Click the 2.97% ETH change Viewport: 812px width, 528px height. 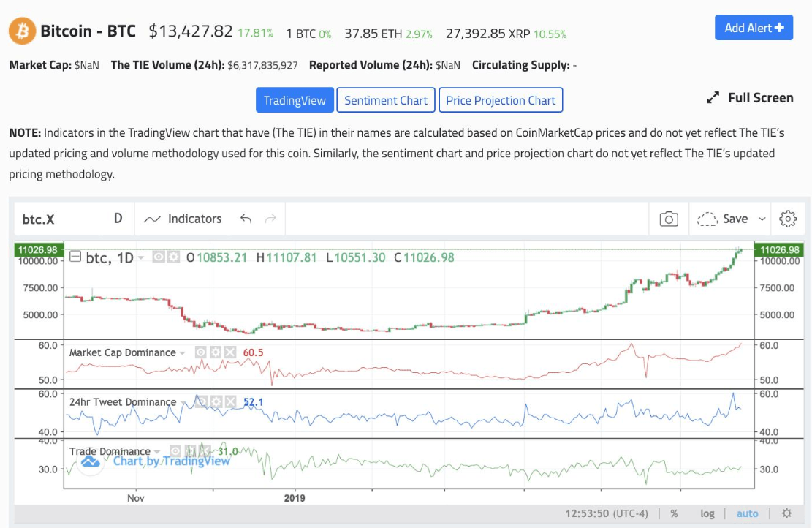pyautogui.click(x=419, y=34)
